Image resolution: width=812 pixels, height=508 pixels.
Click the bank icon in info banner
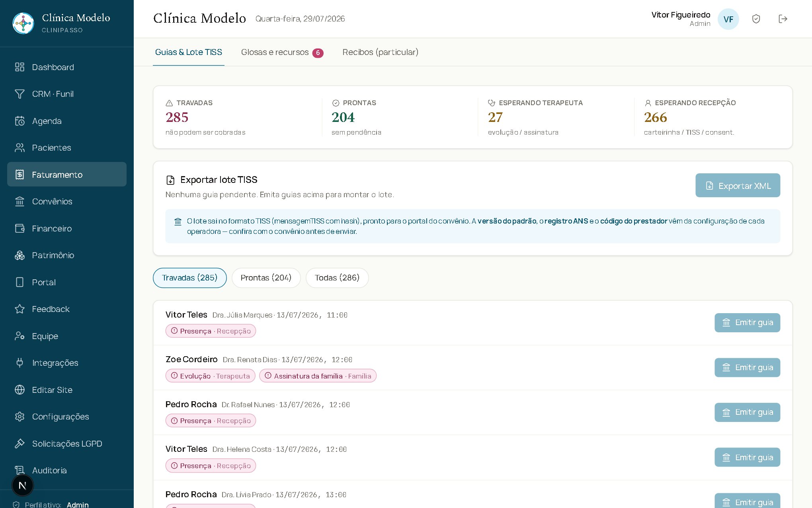(178, 222)
